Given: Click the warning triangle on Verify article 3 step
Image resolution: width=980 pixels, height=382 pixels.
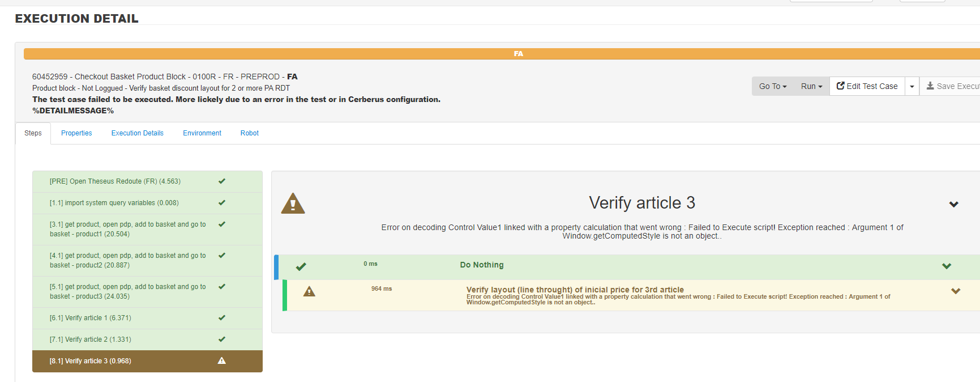Looking at the screenshot, I should tap(222, 361).
